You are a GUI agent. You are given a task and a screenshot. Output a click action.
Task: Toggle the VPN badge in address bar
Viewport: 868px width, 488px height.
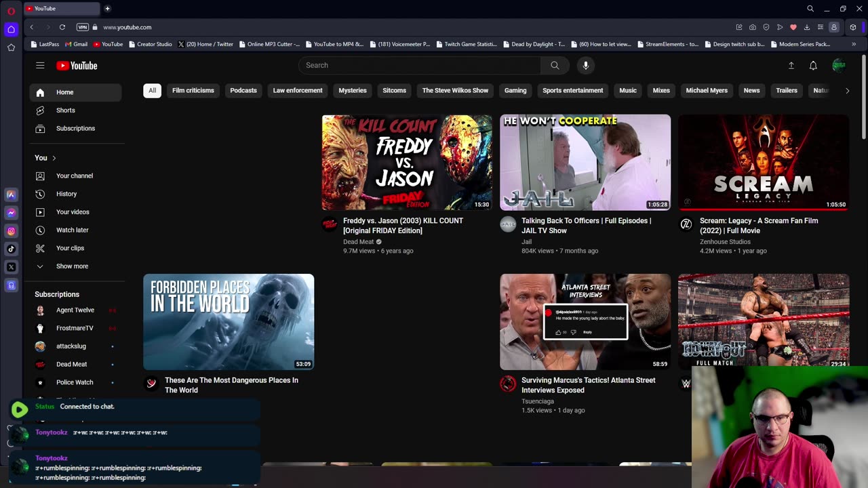[x=83, y=27]
